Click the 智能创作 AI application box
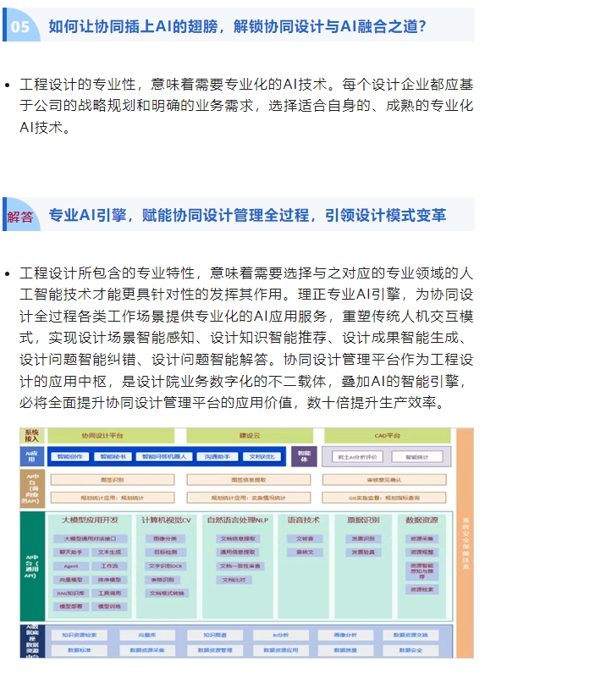 click(x=69, y=456)
